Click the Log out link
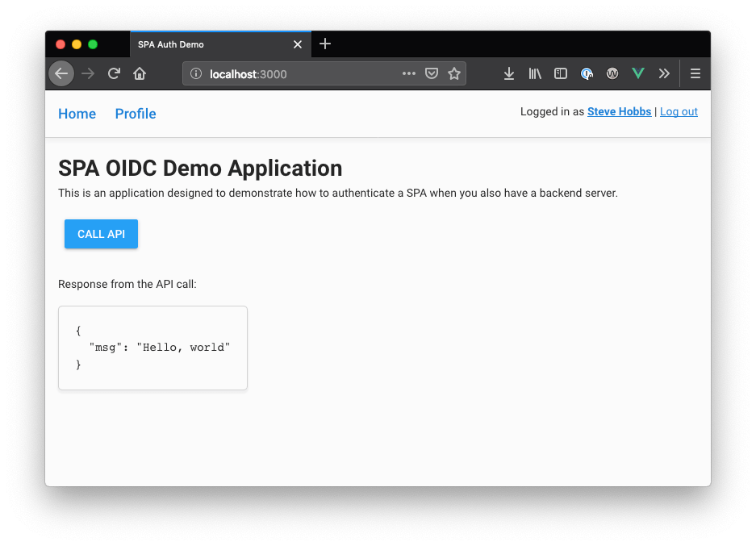 click(x=679, y=111)
